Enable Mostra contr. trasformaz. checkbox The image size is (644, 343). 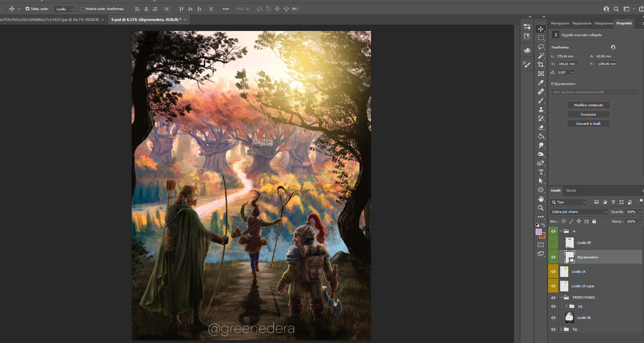tap(83, 9)
